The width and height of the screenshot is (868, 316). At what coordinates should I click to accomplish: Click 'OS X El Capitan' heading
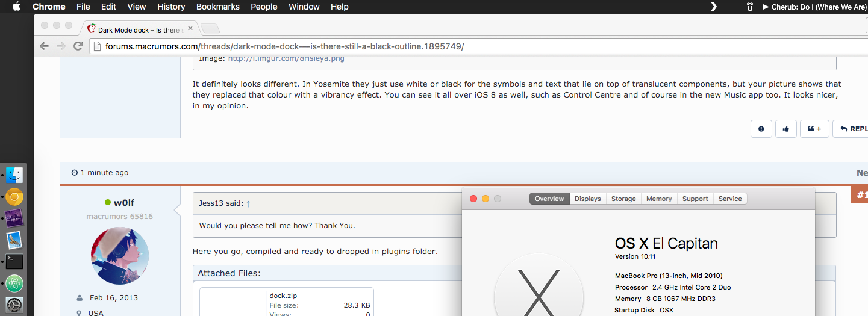pos(666,244)
